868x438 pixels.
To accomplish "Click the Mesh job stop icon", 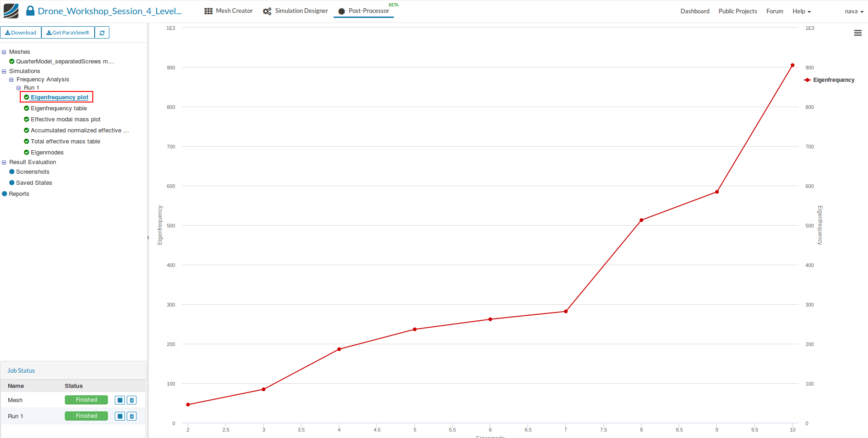I will pyautogui.click(x=120, y=400).
